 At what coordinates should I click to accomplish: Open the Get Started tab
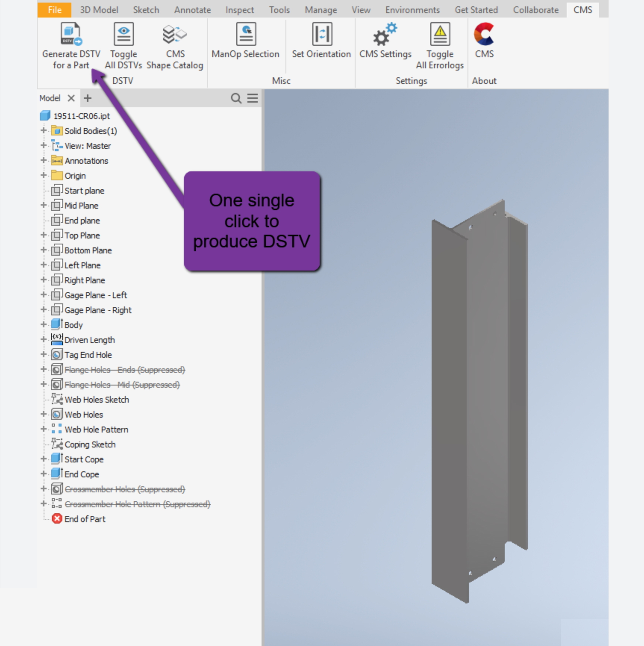pyautogui.click(x=476, y=10)
